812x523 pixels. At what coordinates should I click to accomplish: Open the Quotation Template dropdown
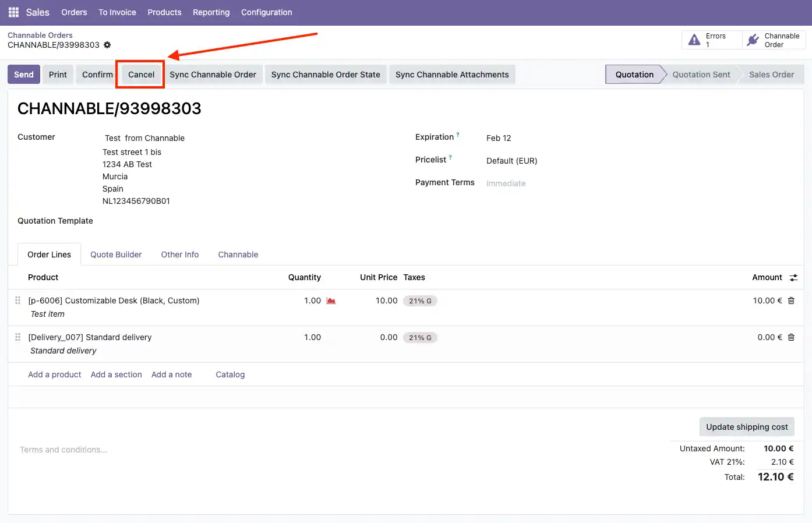[146, 221]
